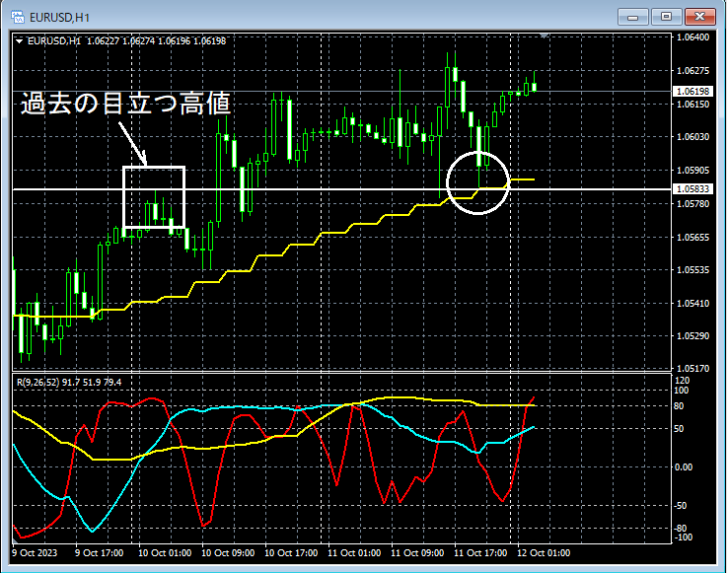The width and height of the screenshot is (728, 573).
Task: Click the 1.05780 price scale value
Action: (692, 204)
